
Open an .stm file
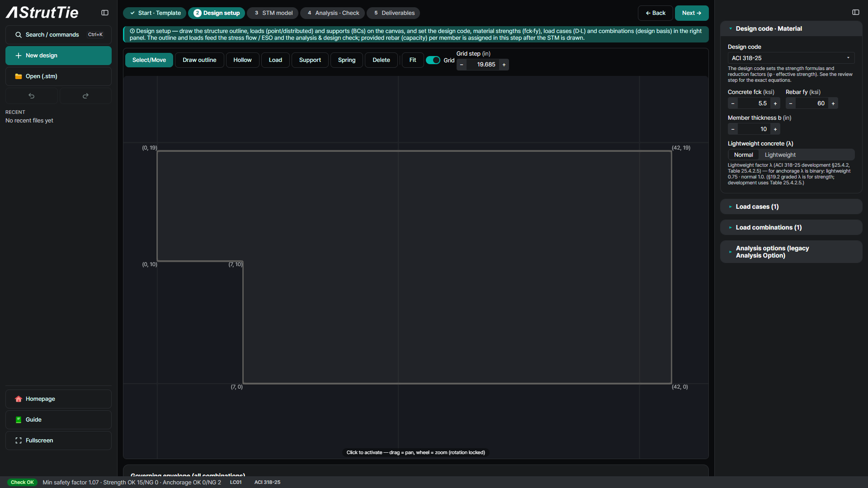click(58, 76)
